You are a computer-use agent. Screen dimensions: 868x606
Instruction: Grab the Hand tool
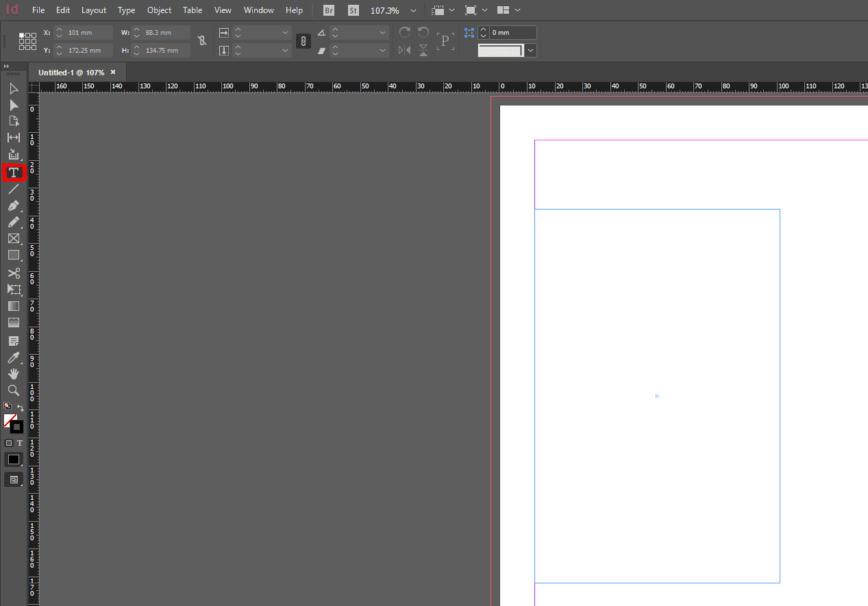pos(14,373)
